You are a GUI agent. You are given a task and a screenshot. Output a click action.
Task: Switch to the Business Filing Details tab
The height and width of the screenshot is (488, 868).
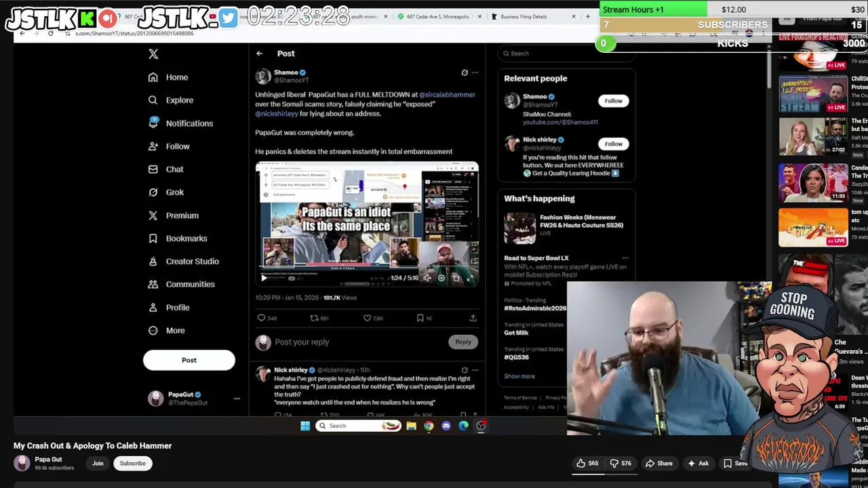532,16
